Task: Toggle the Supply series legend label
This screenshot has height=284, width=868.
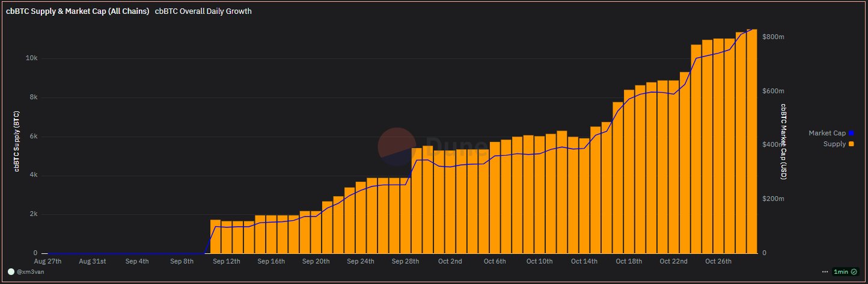Action: click(x=834, y=144)
